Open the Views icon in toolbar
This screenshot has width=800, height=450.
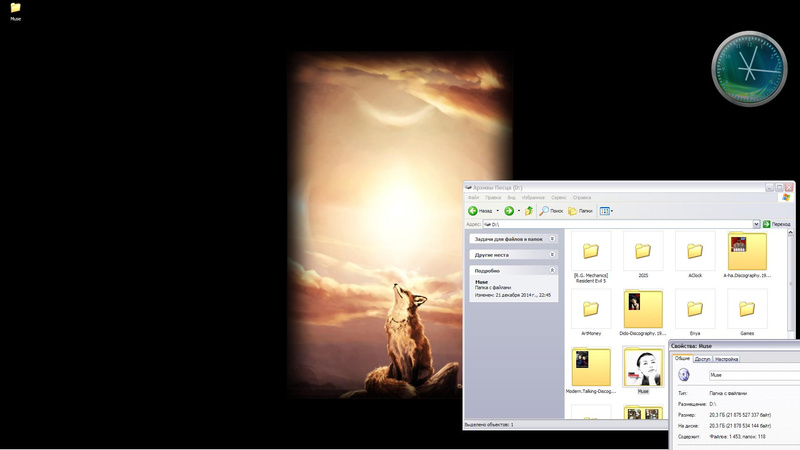[605, 211]
